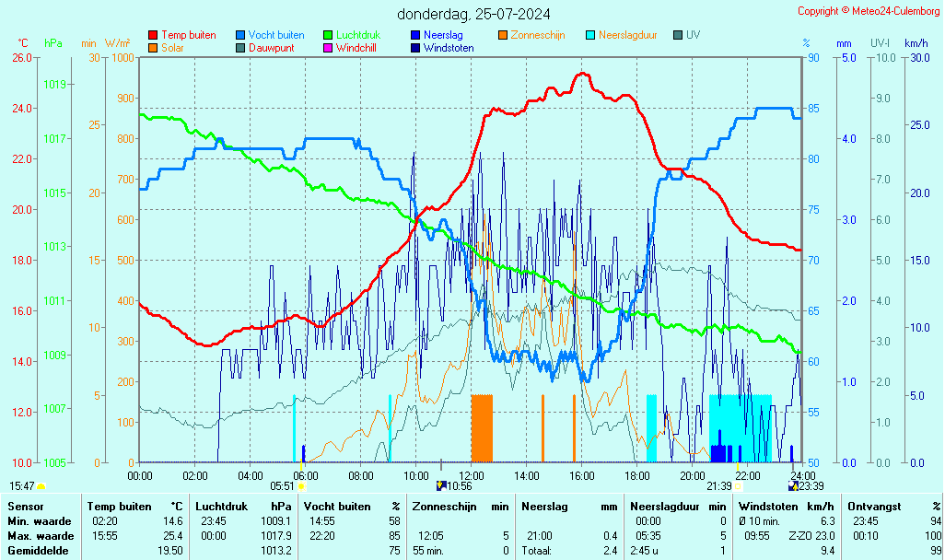Click the date title donderdag, 25-07-2024

pos(473,14)
